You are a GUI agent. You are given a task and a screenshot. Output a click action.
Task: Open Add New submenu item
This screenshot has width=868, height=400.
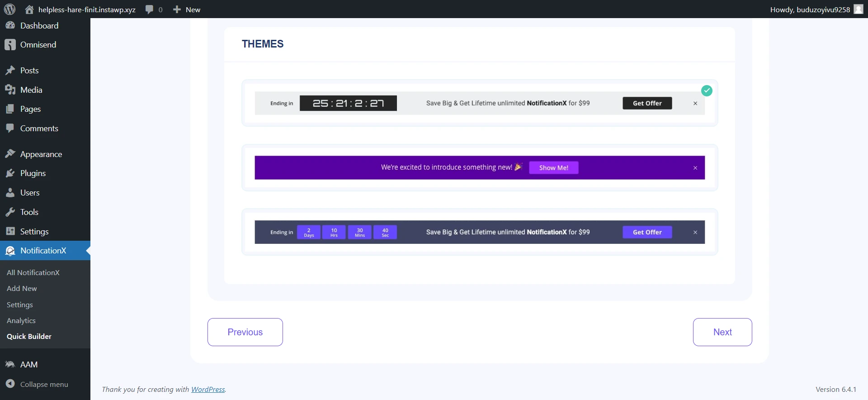point(22,288)
